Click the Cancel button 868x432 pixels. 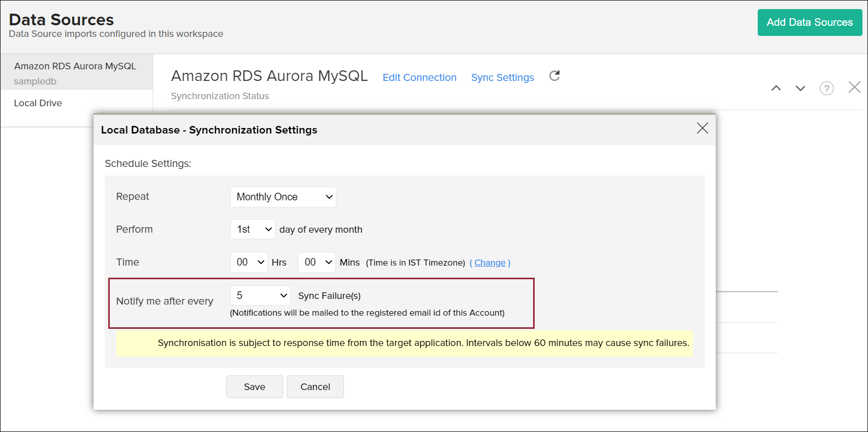coord(315,386)
